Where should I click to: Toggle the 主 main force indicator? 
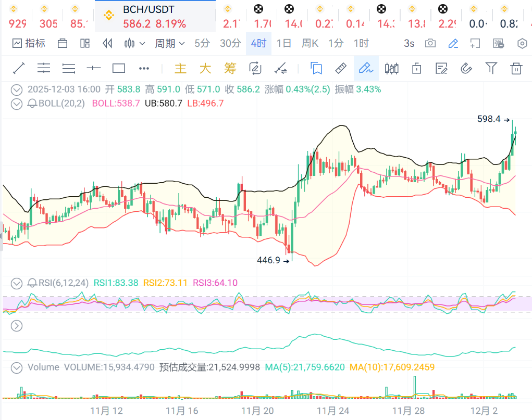point(180,68)
